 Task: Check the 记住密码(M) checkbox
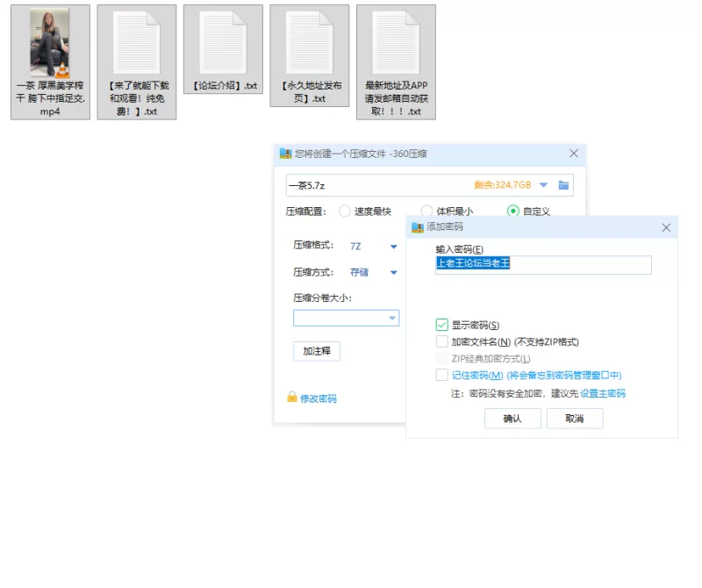[x=442, y=375]
